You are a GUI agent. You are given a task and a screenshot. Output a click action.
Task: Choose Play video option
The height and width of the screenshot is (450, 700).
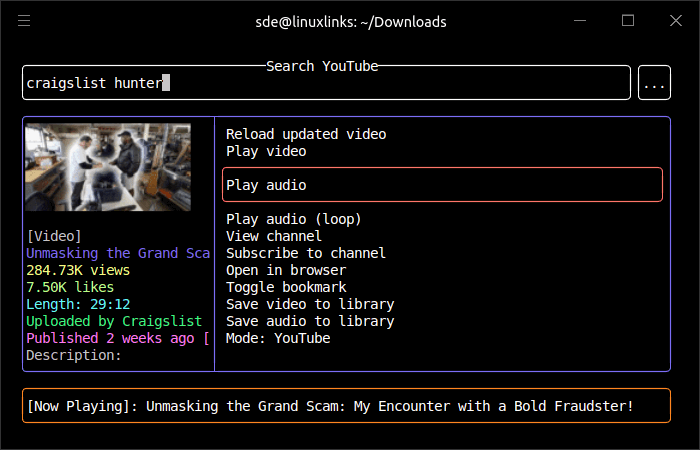(x=266, y=151)
